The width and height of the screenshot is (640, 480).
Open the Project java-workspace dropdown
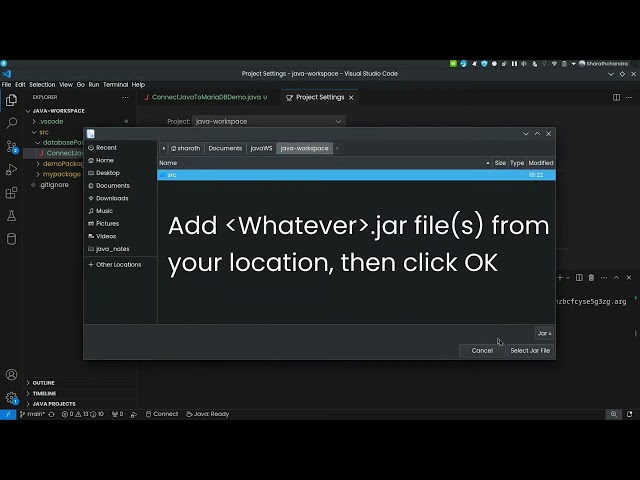pos(269,121)
